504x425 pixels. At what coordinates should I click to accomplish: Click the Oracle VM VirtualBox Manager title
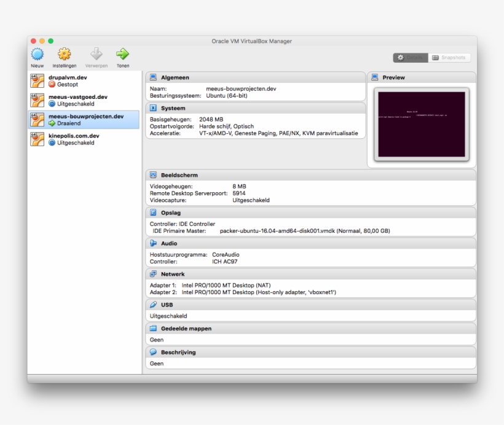[251, 41]
